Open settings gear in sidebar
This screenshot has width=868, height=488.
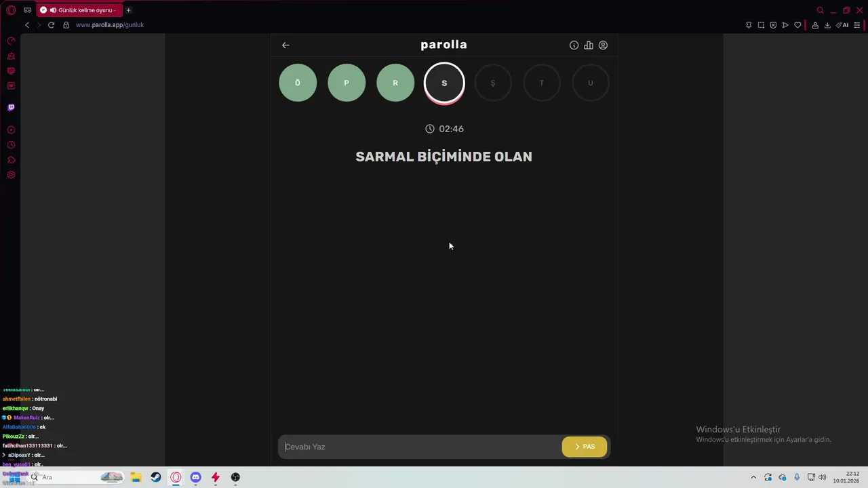pyautogui.click(x=11, y=175)
